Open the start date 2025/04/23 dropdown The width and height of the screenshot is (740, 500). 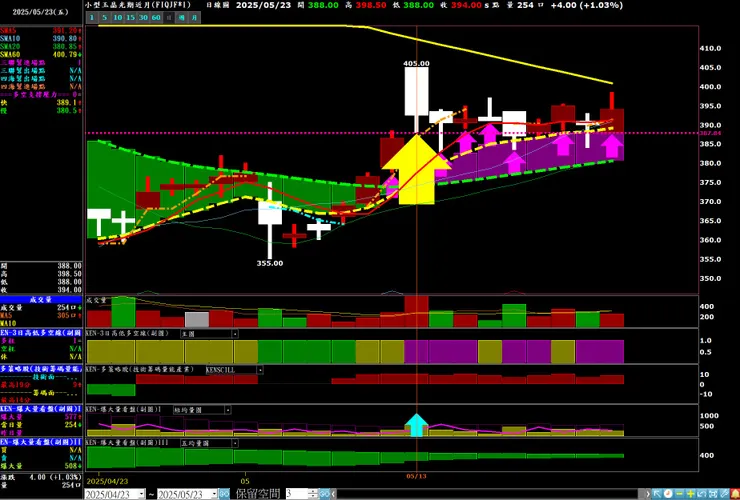tap(142, 494)
